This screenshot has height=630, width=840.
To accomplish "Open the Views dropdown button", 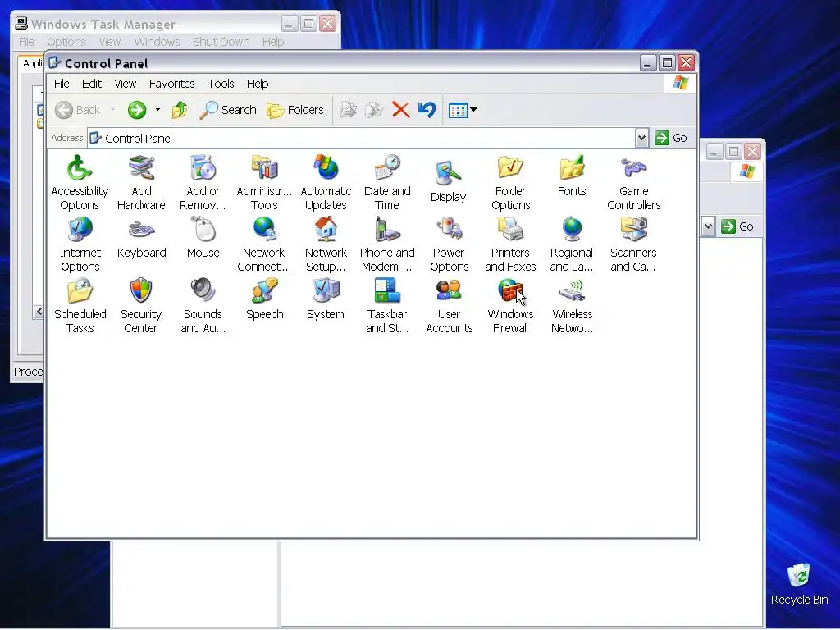I will tap(463, 110).
